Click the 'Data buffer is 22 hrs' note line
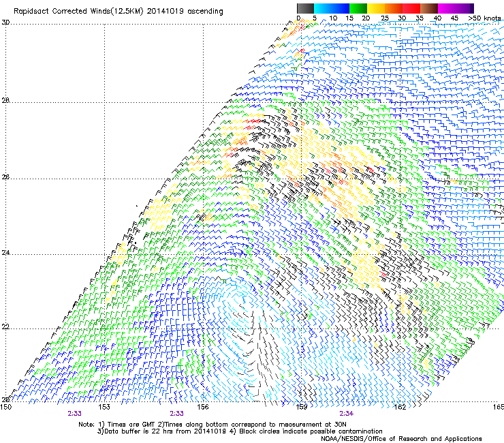Viewport: 504px width, 443px height. pyautogui.click(x=240, y=431)
